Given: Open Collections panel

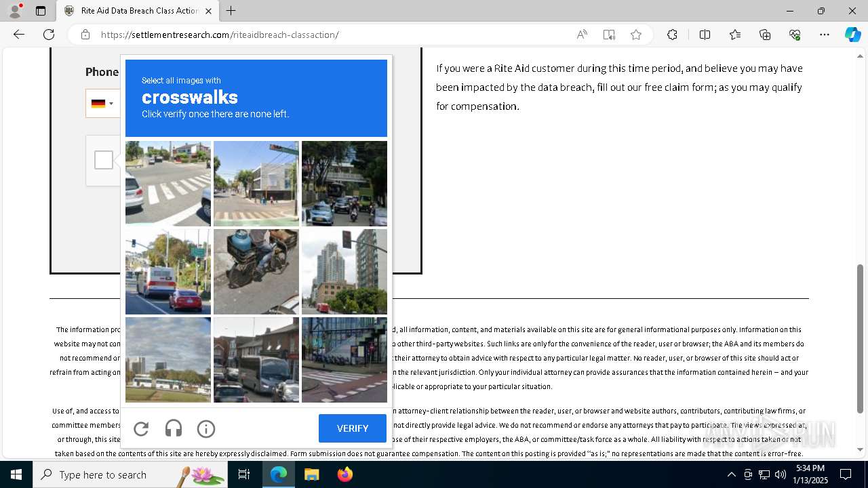Looking at the screenshot, I should click(765, 35).
